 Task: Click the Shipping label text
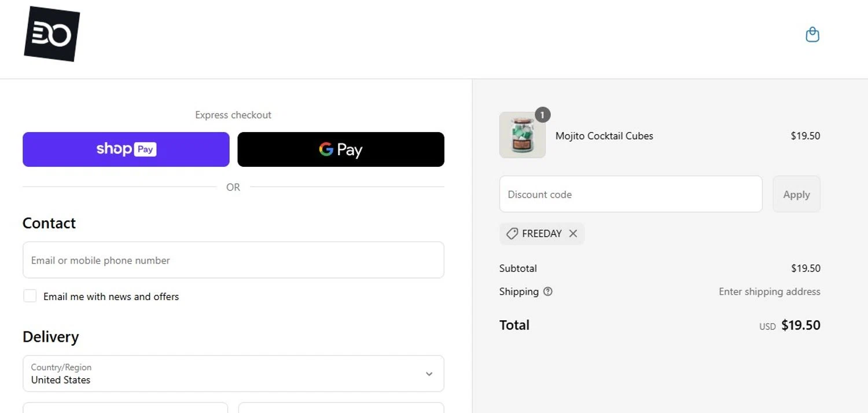[x=519, y=291]
